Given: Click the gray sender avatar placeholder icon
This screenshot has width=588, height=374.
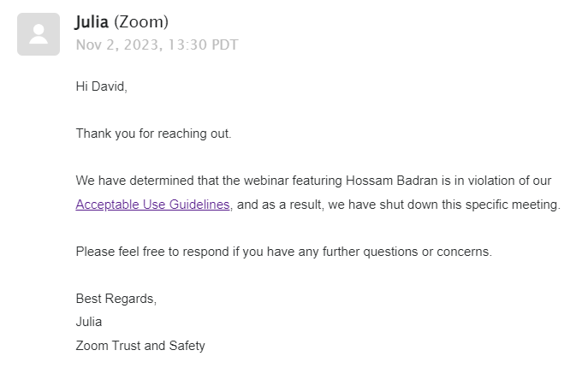Looking at the screenshot, I should [x=39, y=34].
